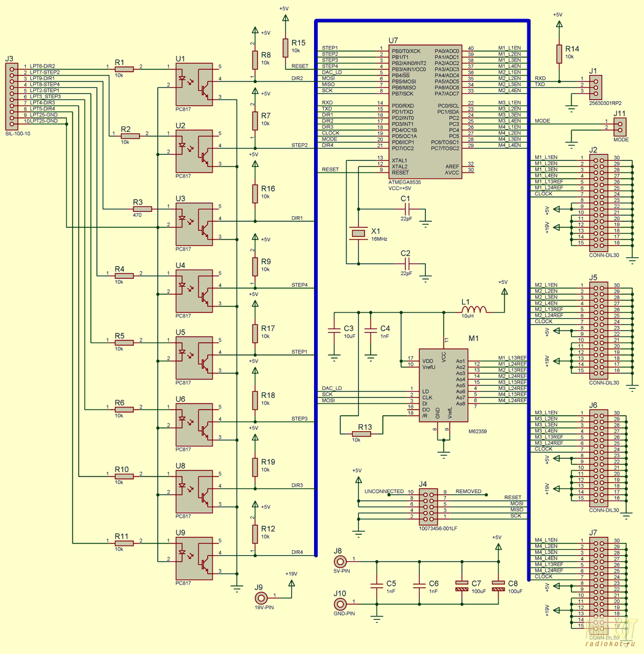Select the R3 470 ohm resistor
This screenshot has width=644, height=654.
pyautogui.click(x=143, y=209)
